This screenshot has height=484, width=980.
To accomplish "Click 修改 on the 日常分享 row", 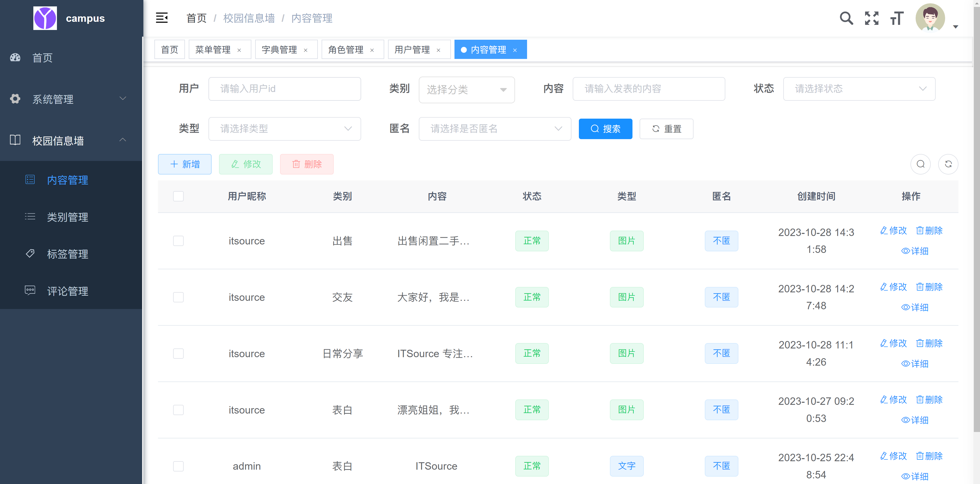I will click(893, 343).
